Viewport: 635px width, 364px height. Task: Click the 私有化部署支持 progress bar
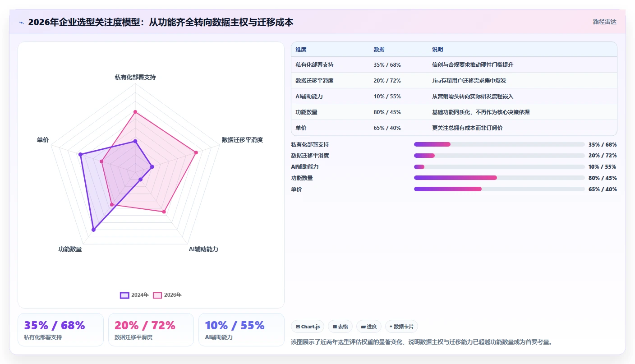499,144
